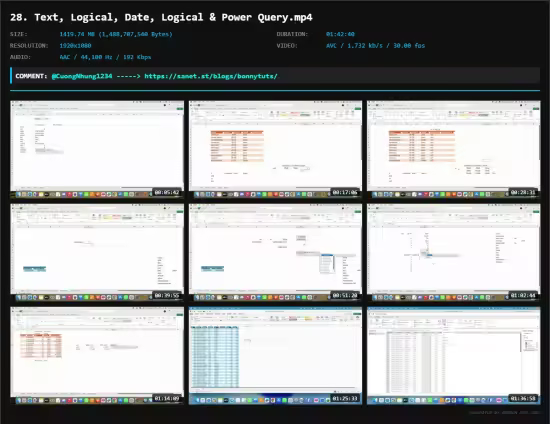The image size is (550, 424).
Task: Click the 00:17:06 timestamp badge
Action: tap(345, 192)
